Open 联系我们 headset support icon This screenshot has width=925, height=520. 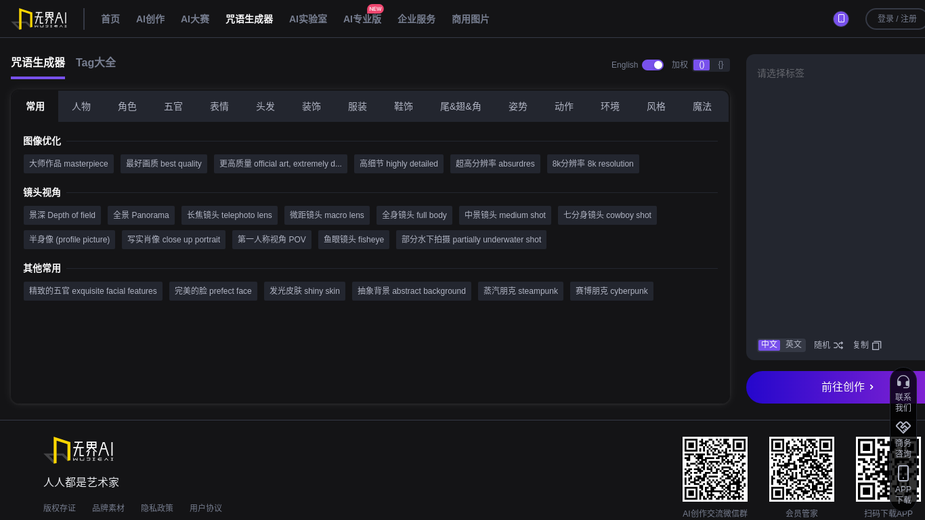click(903, 382)
